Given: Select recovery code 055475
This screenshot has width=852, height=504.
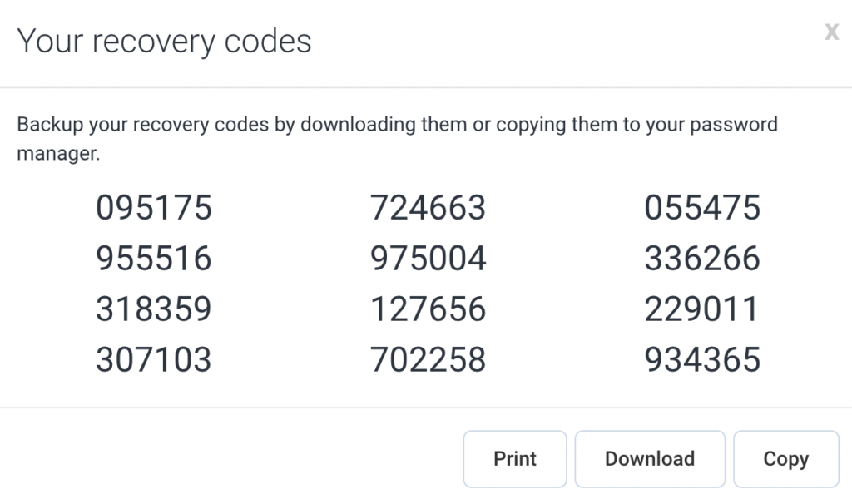Looking at the screenshot, I should 702,208.
